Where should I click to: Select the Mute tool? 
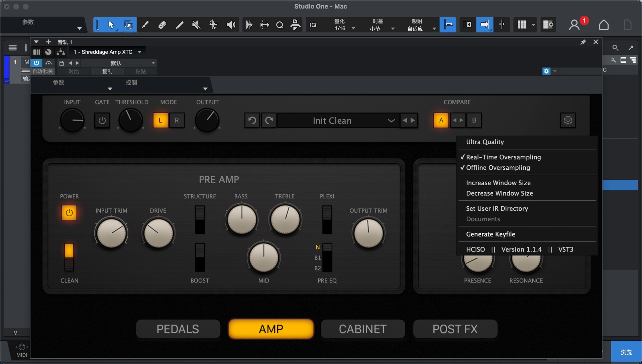click(196, 25)
